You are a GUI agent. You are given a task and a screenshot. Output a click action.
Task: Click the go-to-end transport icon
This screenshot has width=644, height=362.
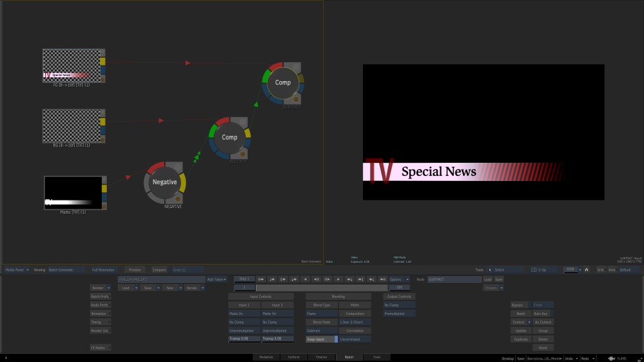(383, 279)
